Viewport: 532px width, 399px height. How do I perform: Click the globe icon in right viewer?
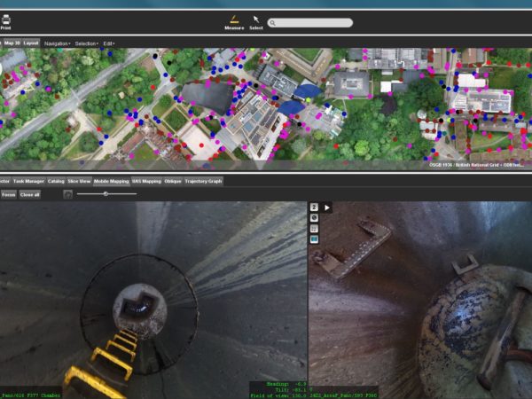[x=314, y=218]
